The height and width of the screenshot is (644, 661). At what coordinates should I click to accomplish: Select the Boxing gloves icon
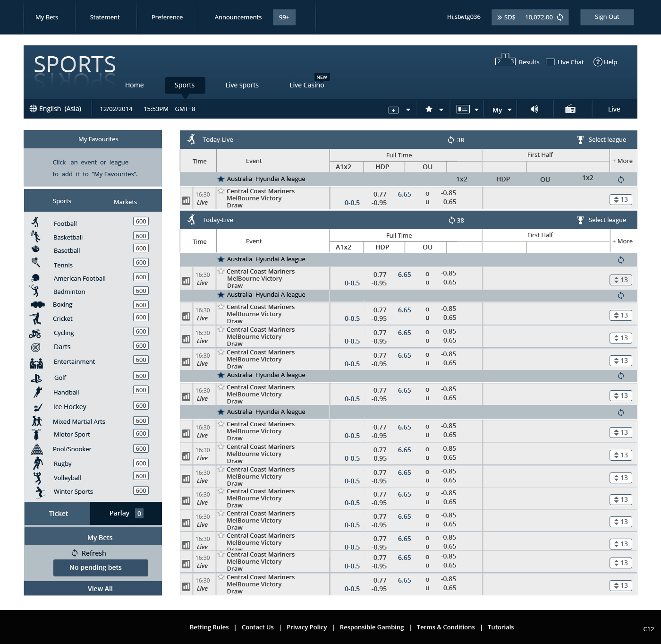[x=37, y=304]
